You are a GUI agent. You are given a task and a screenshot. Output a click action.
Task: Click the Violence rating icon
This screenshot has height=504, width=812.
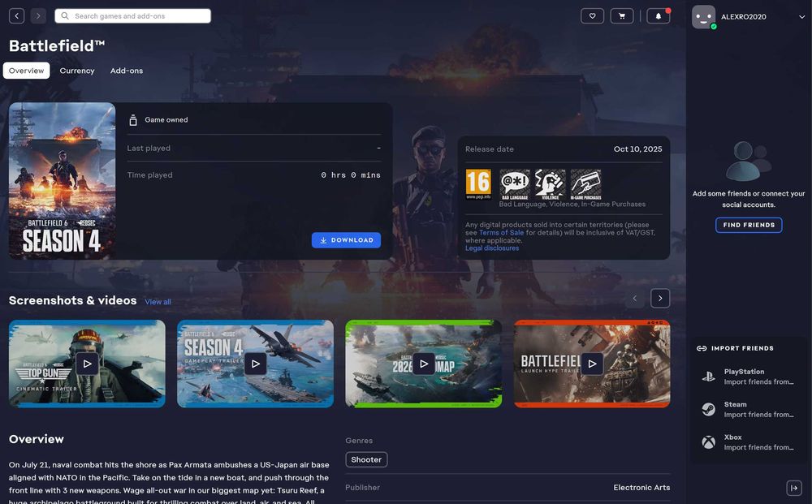pyautogui.click(x=550, y=184)
